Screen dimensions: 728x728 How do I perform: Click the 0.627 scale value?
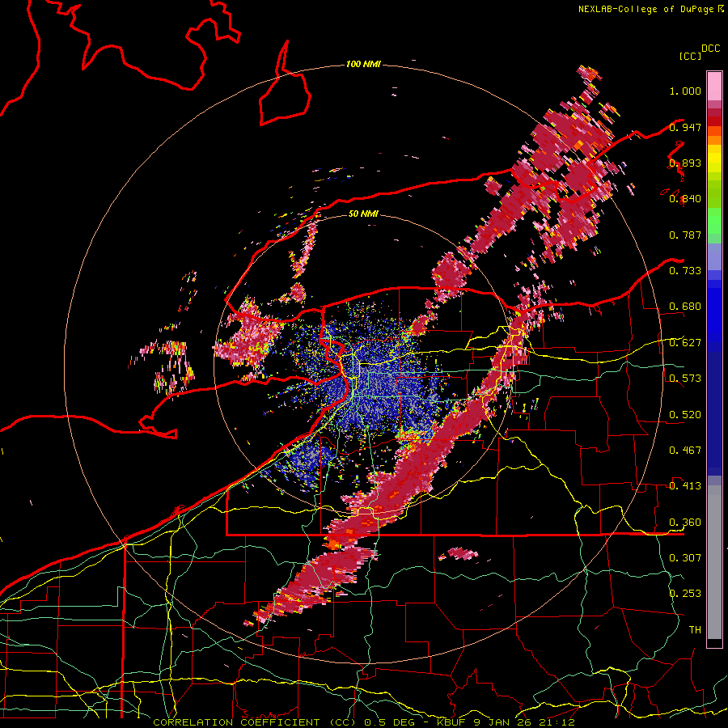click(x=685, y=343)
